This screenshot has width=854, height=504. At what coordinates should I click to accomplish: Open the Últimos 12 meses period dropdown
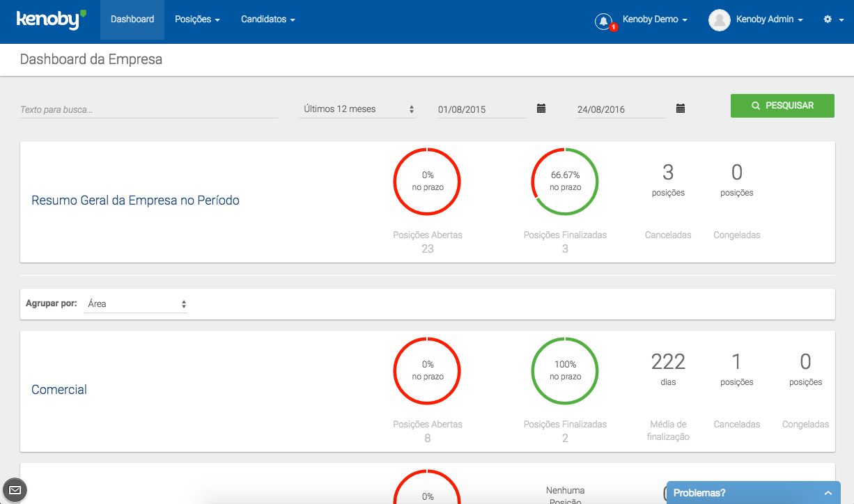pyautogui.click(x=357, y=109)
